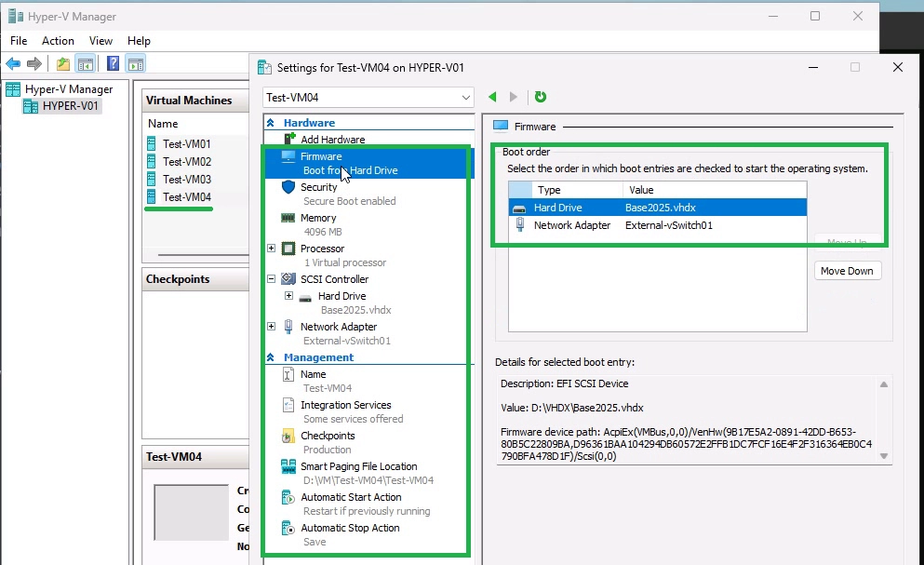Click the Smart Paging File Location icon
The image size is (924, 565).
pos(288,466)
